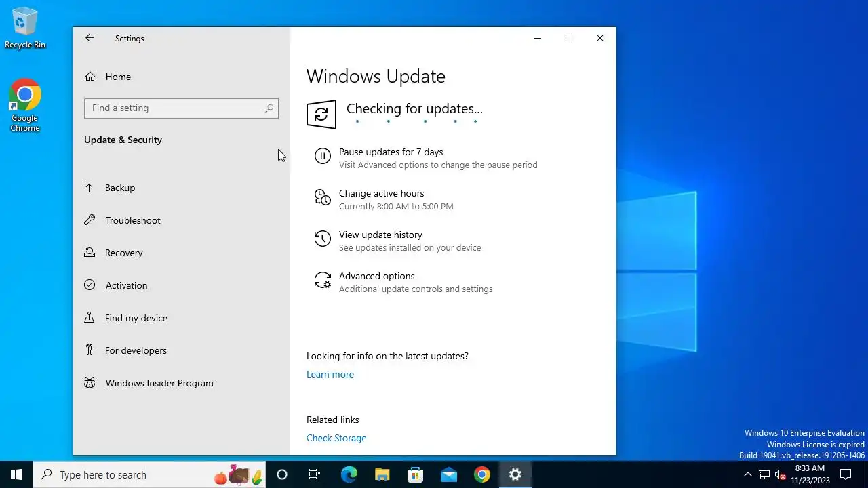Open Task View on taskbar
Image resolution: width=868 pixels, height=488 pixels.
pyautogui.click(x=315, y=474)
